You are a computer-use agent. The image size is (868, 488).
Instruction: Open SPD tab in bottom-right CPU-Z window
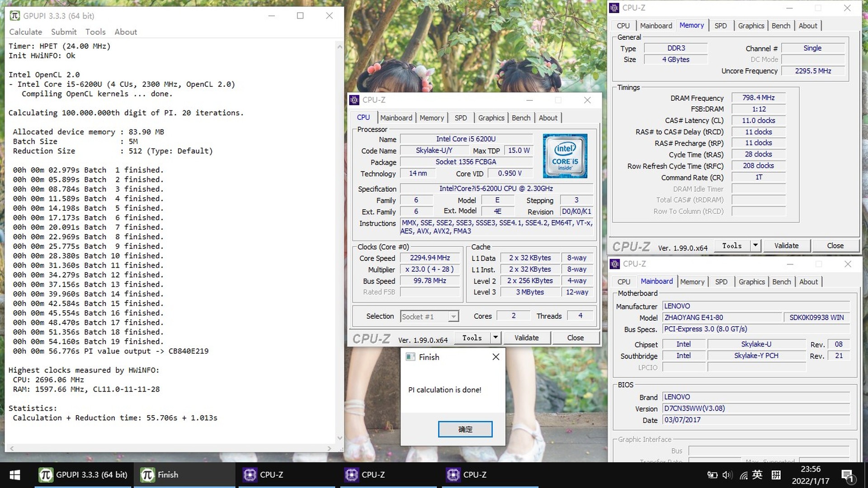coord(721,282)
